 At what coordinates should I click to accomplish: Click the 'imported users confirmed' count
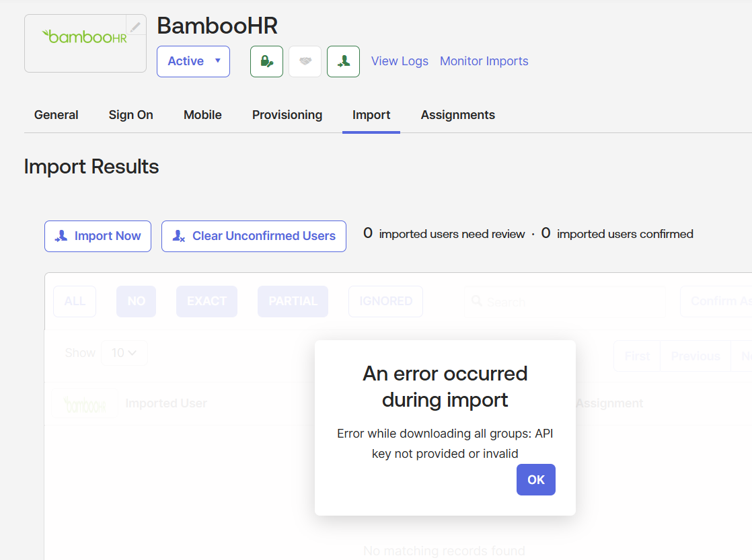pyautogui.click(x=617, y=234)
